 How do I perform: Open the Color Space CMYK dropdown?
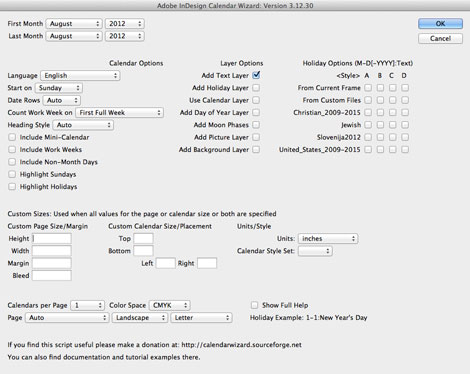[x=170, y=305]
